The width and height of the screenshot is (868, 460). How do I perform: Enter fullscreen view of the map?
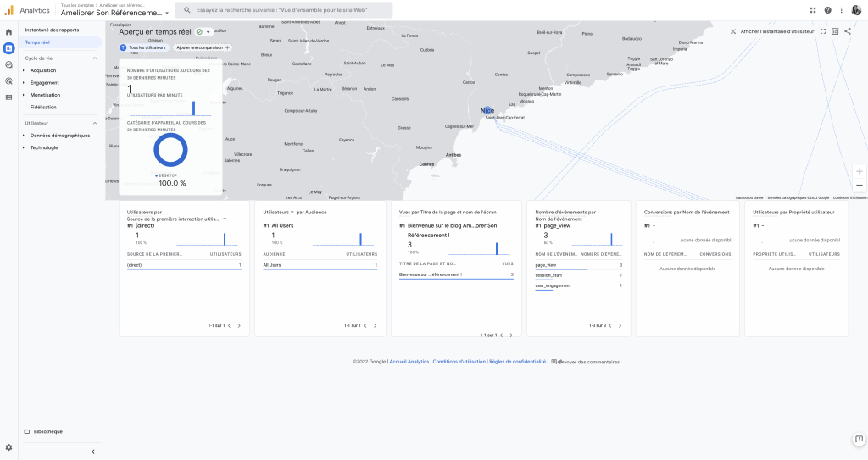823,31
